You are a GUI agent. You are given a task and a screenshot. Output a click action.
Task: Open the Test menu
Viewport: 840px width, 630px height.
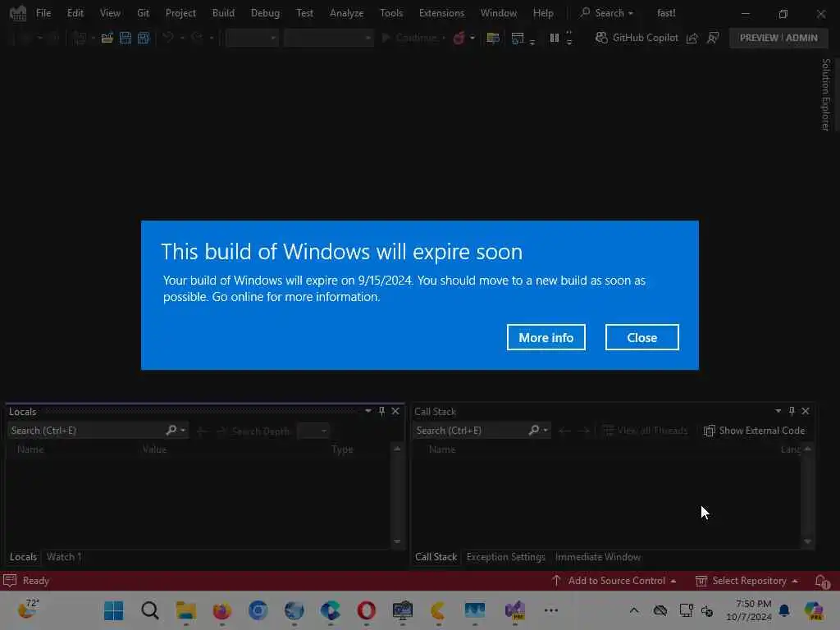click(x=304, y=13)
